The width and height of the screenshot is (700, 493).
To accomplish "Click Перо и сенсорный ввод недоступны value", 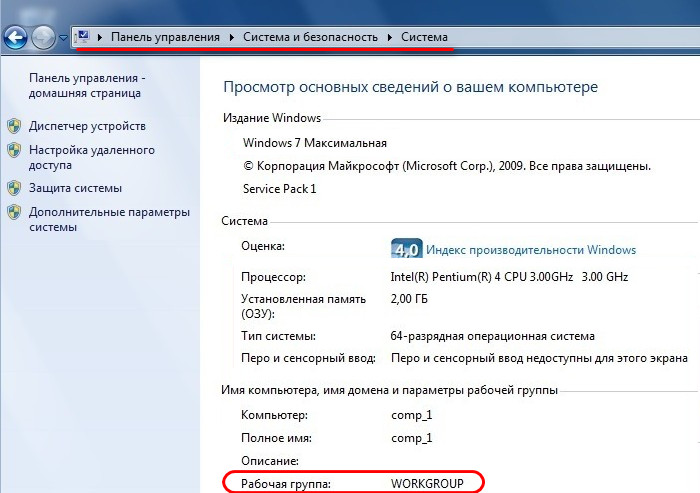I will 539,358.
